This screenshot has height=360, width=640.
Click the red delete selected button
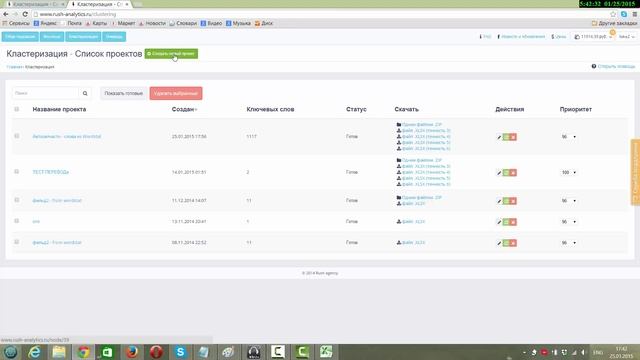tap(176, 93)
